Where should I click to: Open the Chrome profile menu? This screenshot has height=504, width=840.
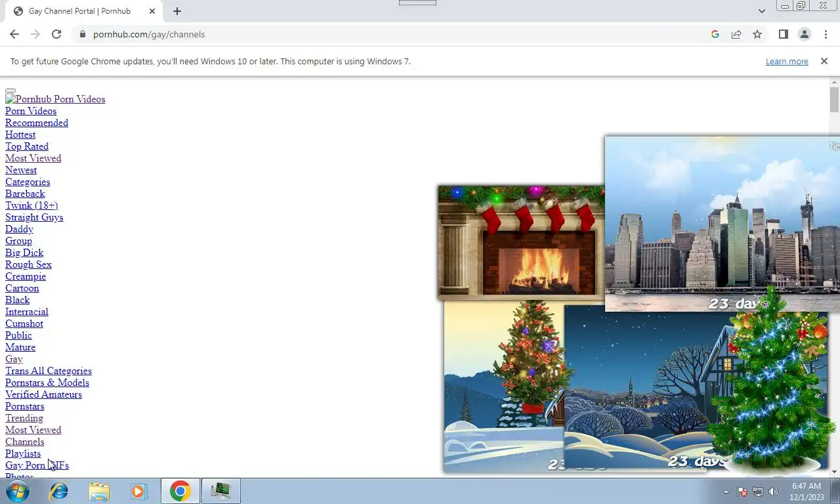click(804, 34)
